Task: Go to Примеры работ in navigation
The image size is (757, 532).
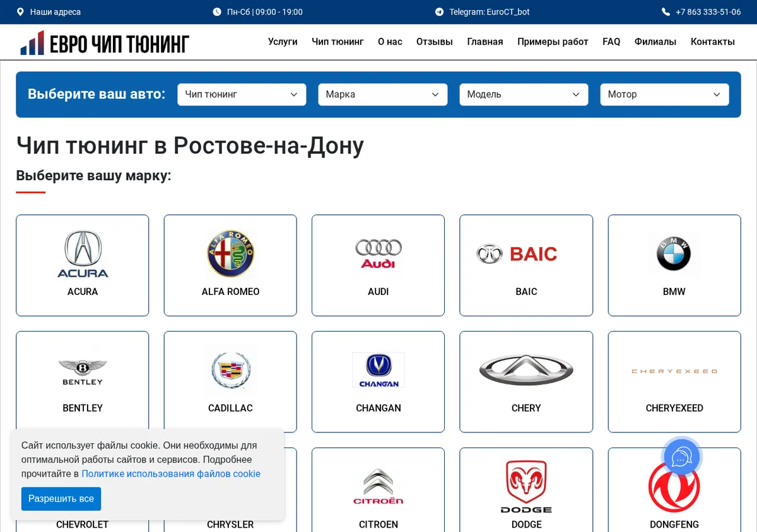Action: coord(553,42)
